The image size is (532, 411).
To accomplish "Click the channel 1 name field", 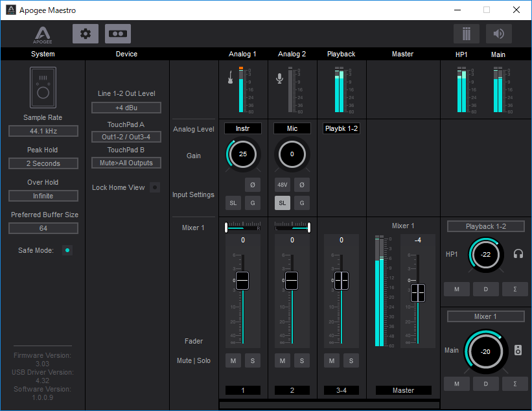I will [x=243, y=390].
